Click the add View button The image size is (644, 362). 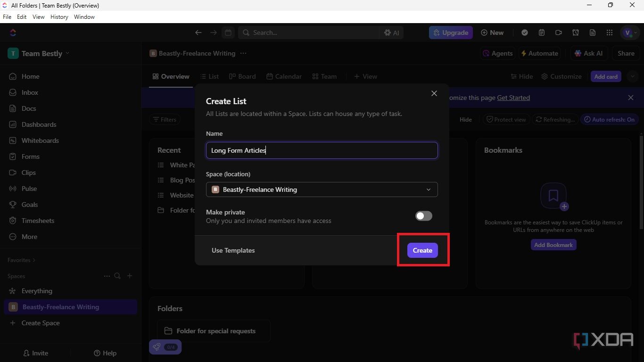pyautogui.click(x=365, y=76)
